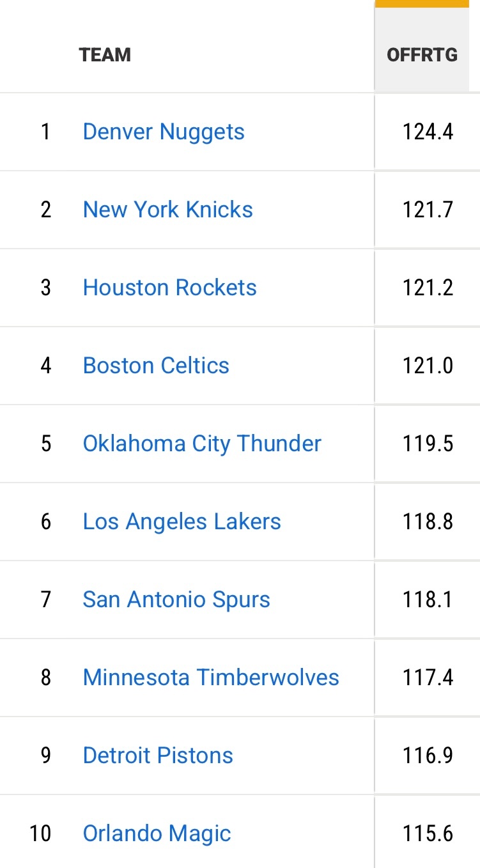
Task: Go to Oklahoma City Thunder page
Action: (x=202, y=444)
